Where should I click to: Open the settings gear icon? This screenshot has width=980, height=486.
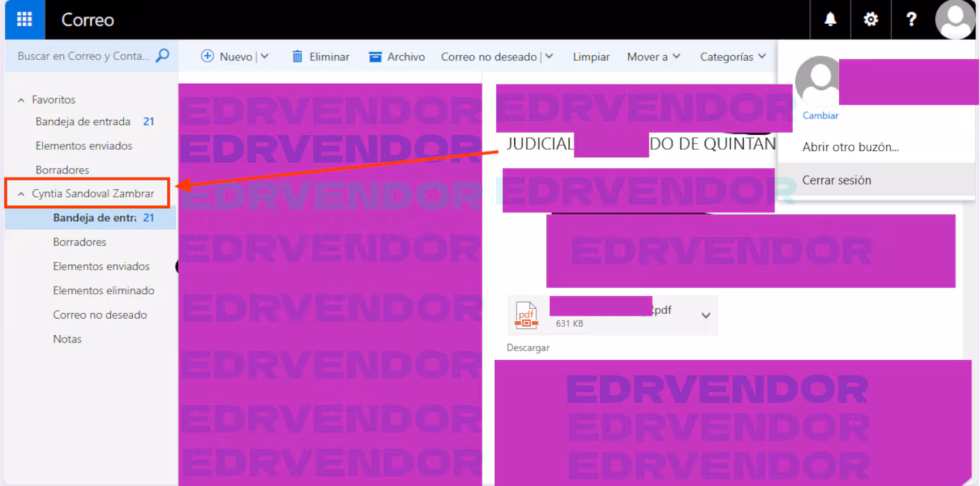(870, 19)
